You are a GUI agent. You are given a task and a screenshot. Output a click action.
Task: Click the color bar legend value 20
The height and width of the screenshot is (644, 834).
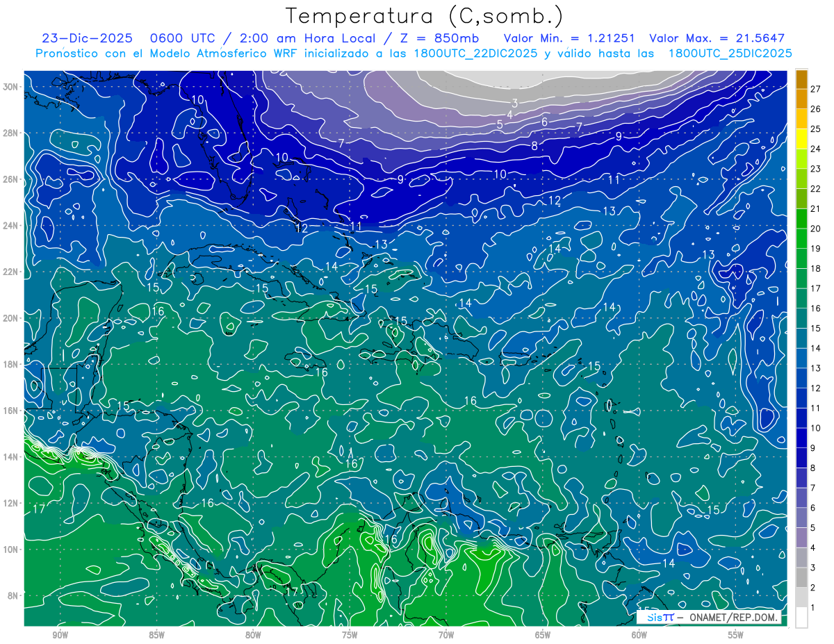click(815, 229)
